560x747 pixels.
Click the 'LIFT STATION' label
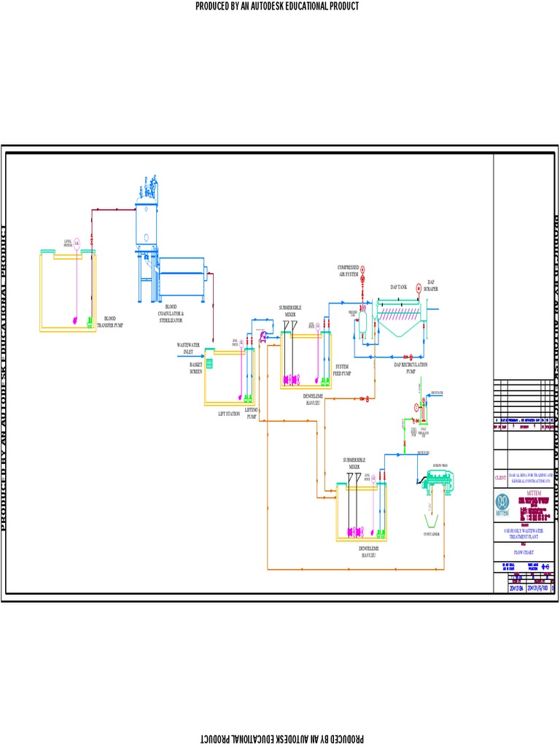tap(229, 414)
